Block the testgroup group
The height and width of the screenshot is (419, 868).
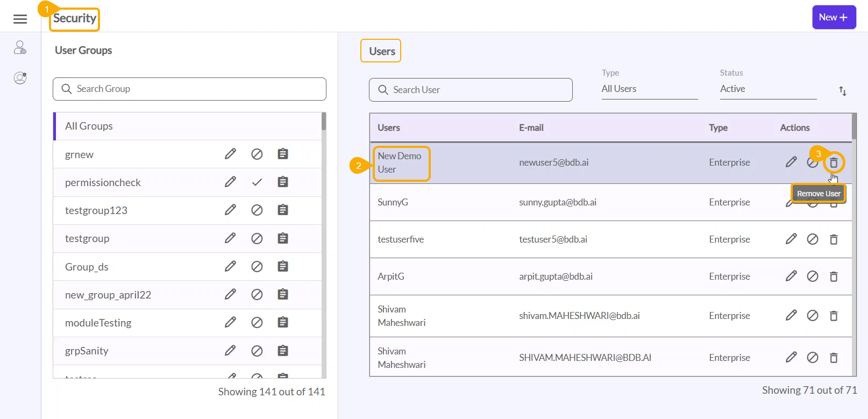(x=257, y=238)
